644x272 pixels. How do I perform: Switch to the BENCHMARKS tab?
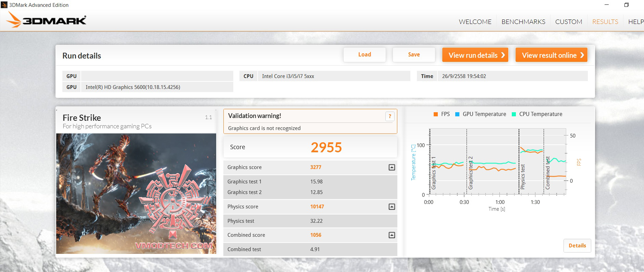[523, 22]
